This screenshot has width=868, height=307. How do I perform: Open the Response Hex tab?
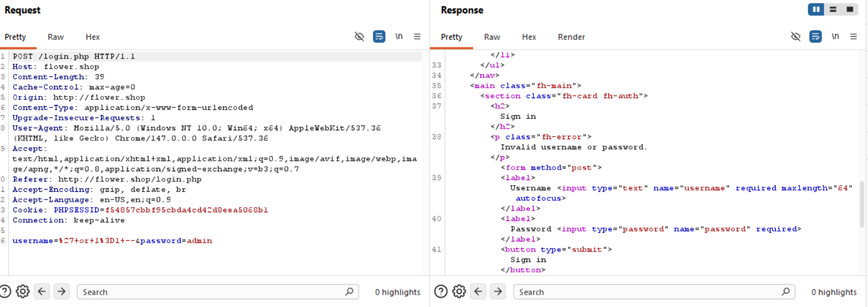point(529,37)
